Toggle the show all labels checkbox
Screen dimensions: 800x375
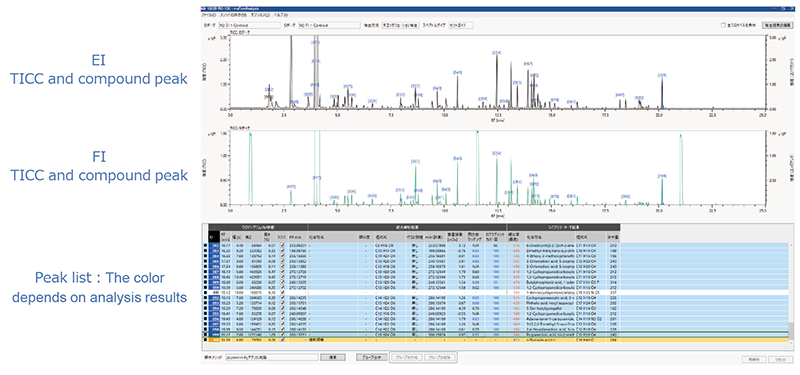point(723,25)
